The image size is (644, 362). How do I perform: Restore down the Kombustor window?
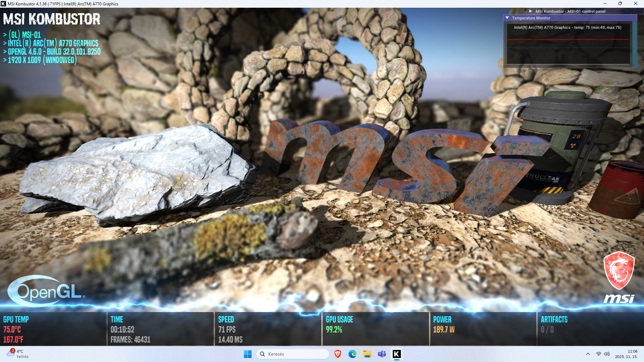coord(620,4)
